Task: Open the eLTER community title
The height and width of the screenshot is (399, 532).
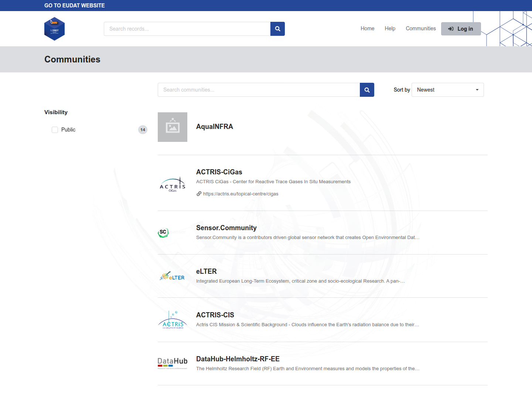Action: (207, 272)
